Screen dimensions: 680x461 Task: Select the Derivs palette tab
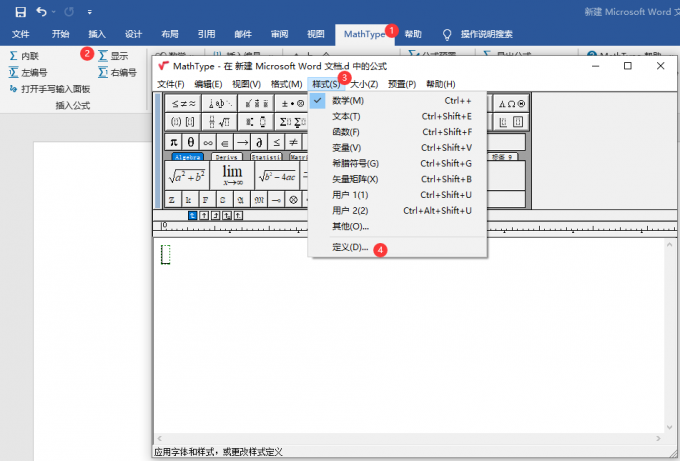[x=226, y=157]
